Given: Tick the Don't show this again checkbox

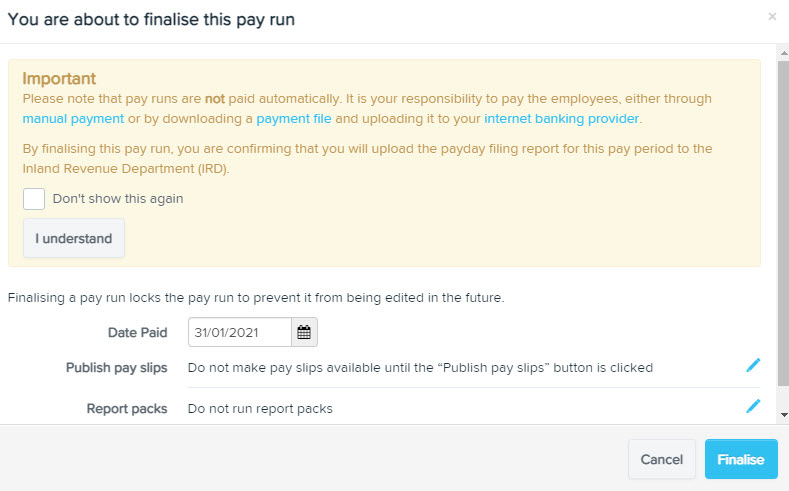Looking at the screenshot, I should 34,199.
